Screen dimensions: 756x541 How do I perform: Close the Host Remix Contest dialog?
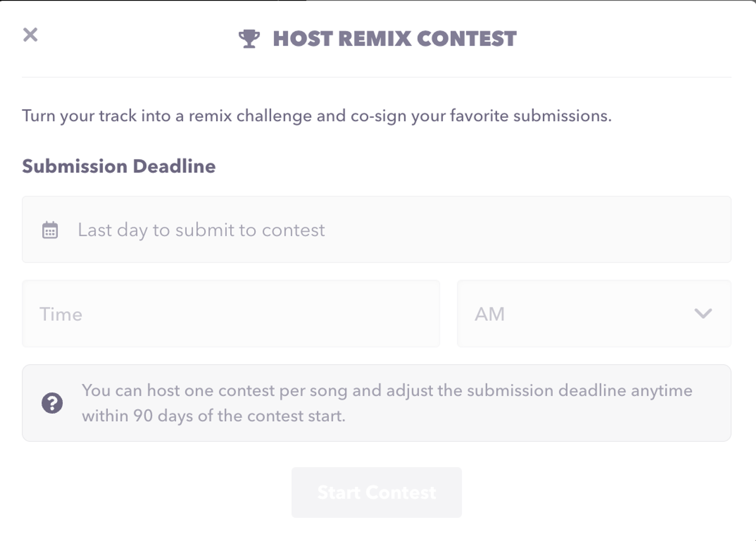(30, 35)
